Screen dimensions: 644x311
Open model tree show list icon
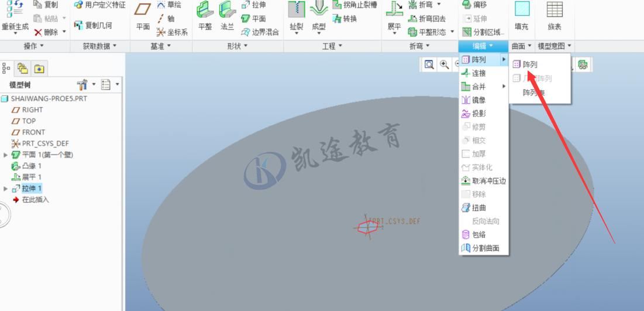106,85
